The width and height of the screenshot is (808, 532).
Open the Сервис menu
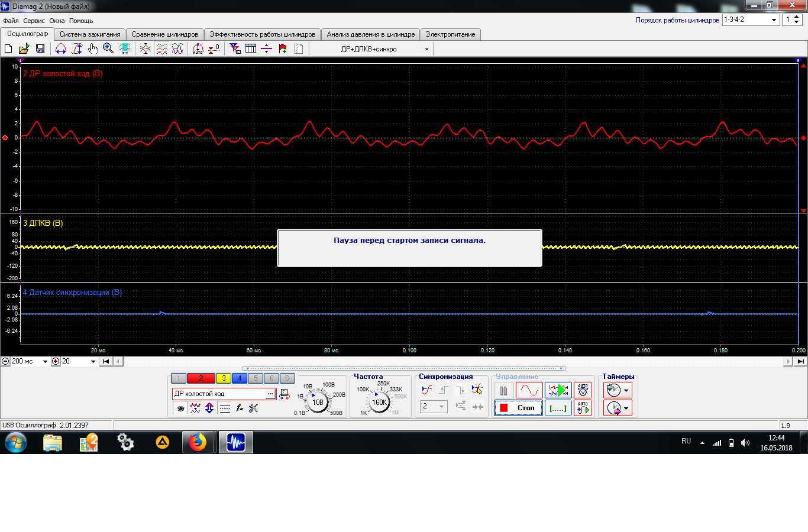[34, 21]
